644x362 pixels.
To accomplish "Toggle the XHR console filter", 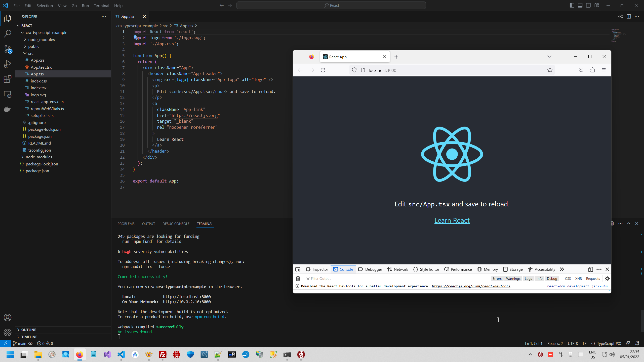I will (x=578, y=279).
